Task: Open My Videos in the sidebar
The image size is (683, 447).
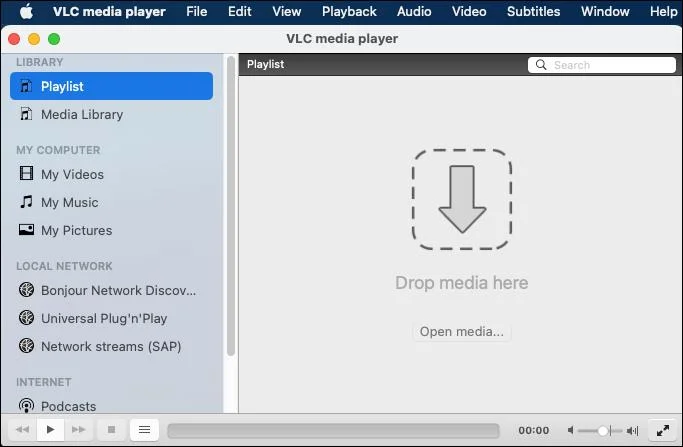Action: (x=112, y=174)
